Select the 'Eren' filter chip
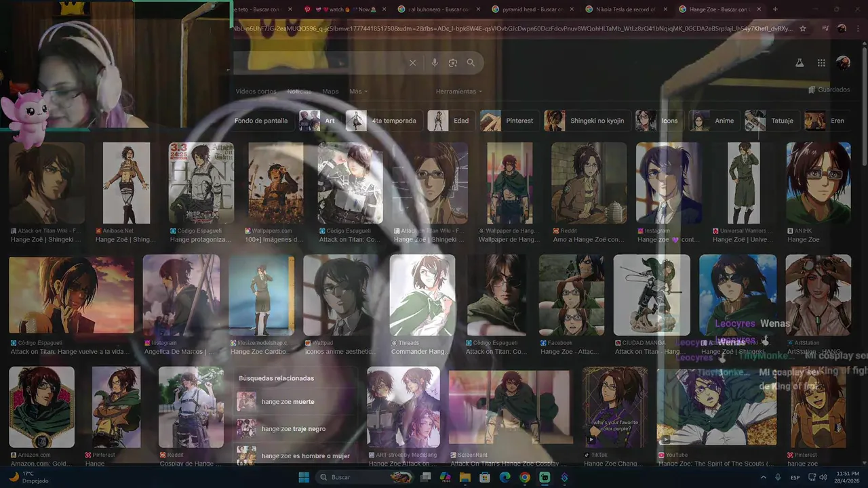This screenshot has height=488, width=868. click(x=827, y=121)
